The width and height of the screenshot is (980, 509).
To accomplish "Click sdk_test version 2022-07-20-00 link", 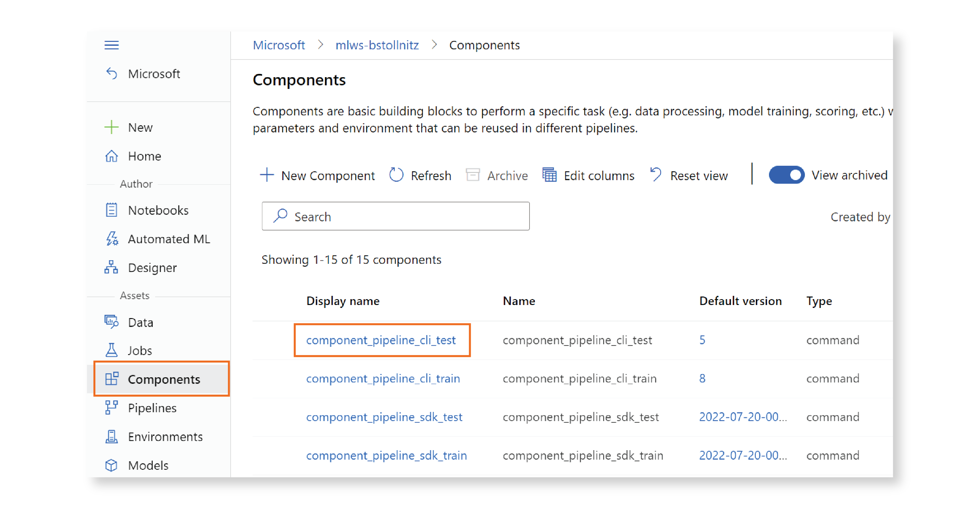I will pos(743,417).
